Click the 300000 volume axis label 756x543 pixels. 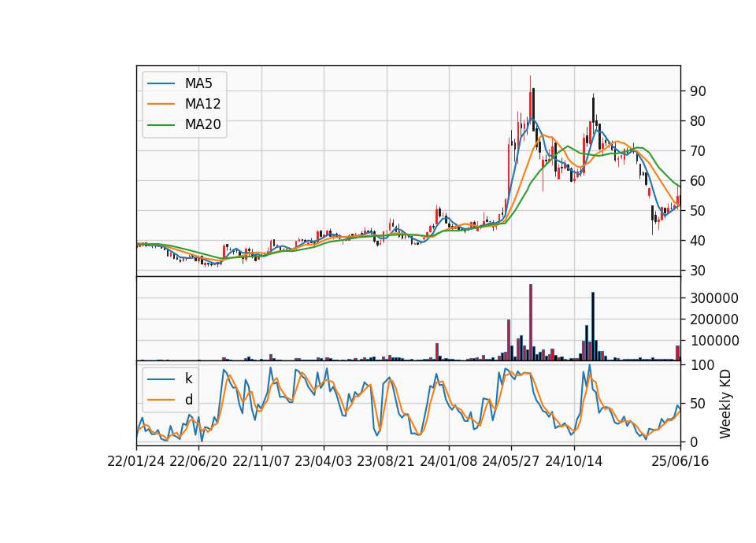714,298
